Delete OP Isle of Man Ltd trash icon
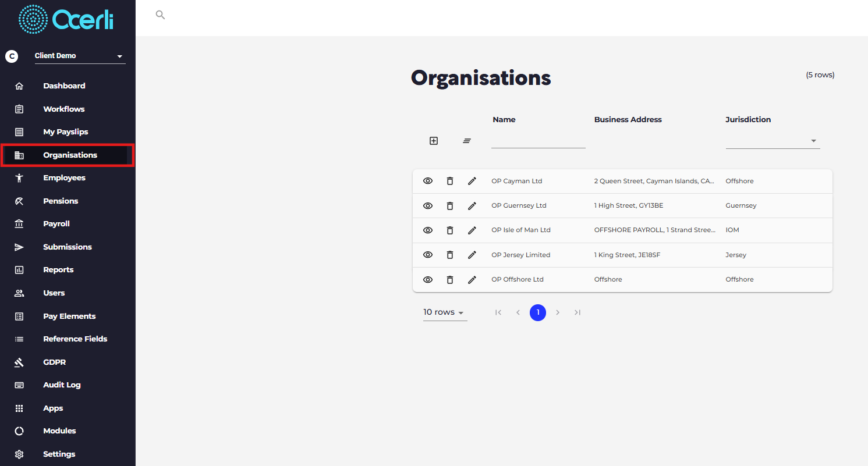 point(450,230)
